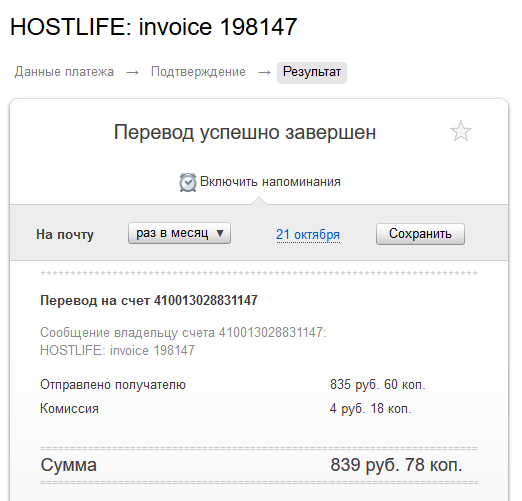Open the Подтверждение step
The image size is (522, 501).
(198, 72)
